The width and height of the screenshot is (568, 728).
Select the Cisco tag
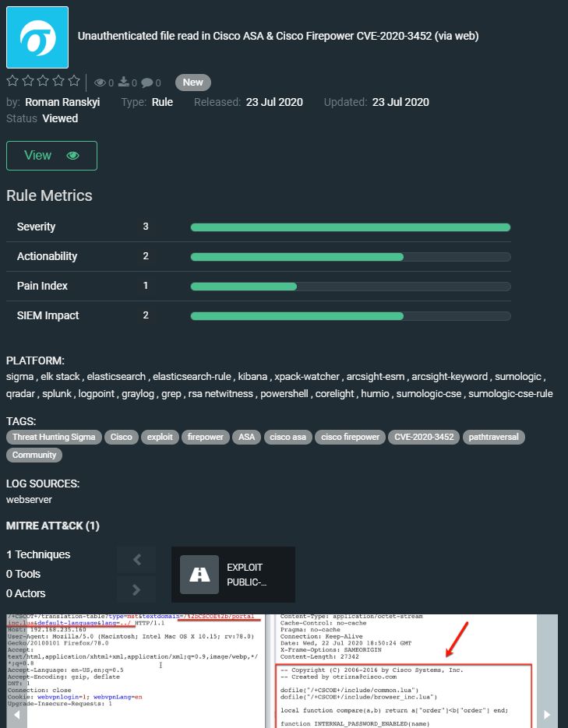(122, 437)
